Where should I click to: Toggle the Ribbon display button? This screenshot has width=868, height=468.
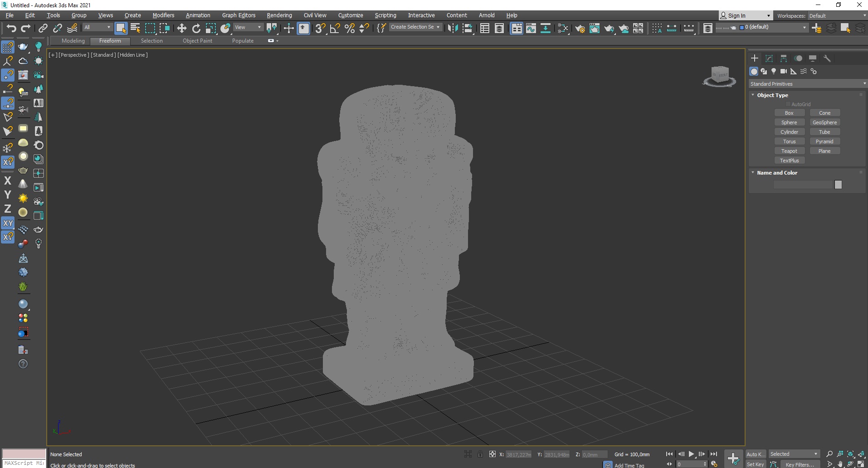point(517,28)
